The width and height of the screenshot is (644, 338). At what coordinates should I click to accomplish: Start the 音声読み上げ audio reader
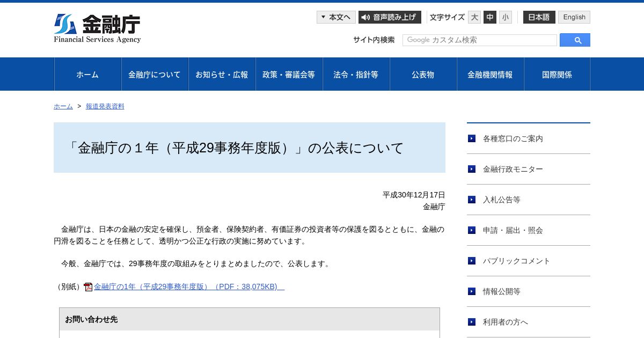[x=390, y=17]
